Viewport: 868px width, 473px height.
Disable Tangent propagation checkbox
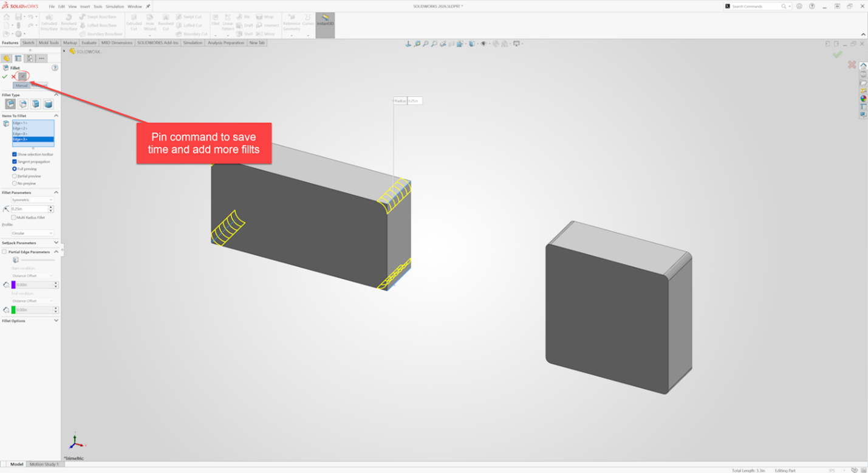pos(15,162)
